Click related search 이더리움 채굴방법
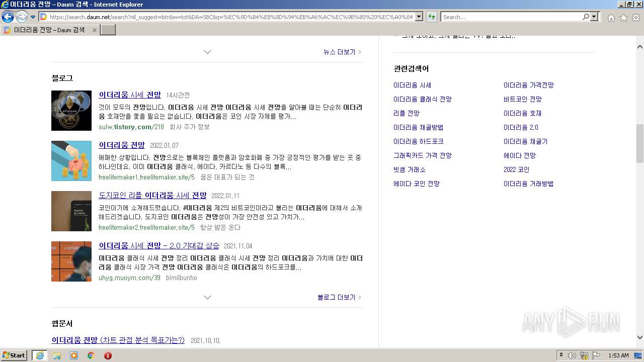Screen dimensions: 644x362 (x=418, y=128)
